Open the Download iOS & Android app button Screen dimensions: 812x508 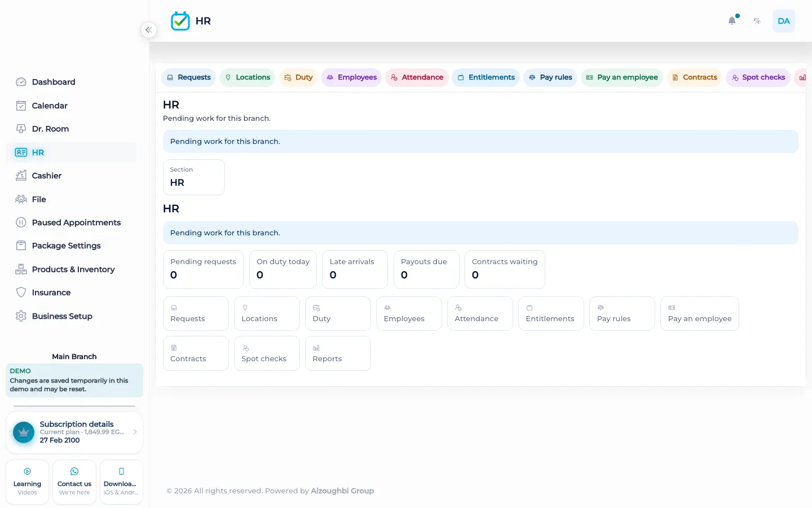121,482
